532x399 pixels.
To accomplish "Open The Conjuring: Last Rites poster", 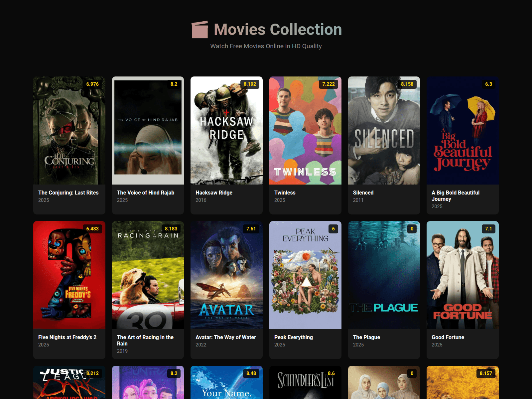I will click(69, 130).
